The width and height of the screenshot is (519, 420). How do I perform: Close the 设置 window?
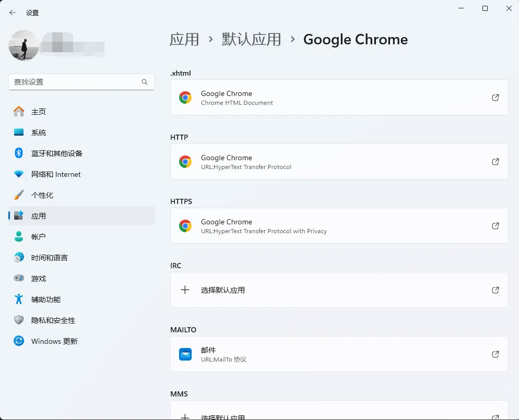point(509,8)
